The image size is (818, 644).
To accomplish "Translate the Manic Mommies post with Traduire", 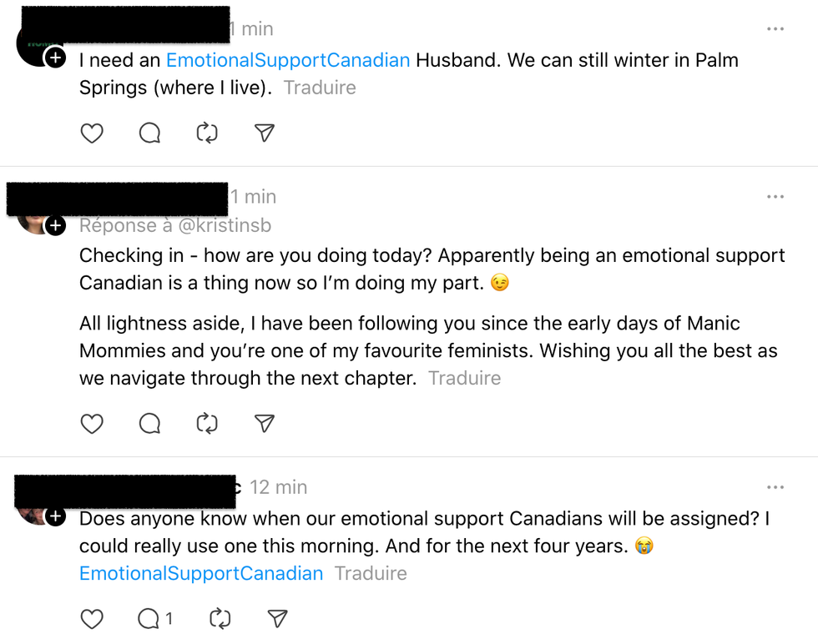I will tap(464, 378).
